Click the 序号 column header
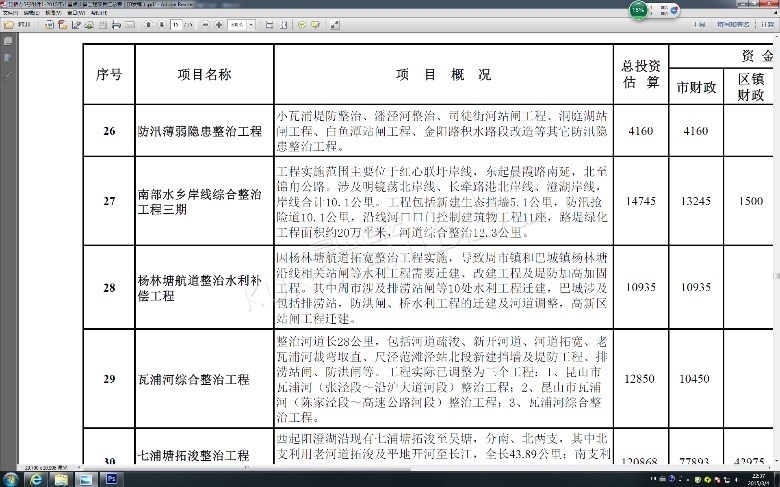Screen dimensions: 780x487 pos(109,75)
